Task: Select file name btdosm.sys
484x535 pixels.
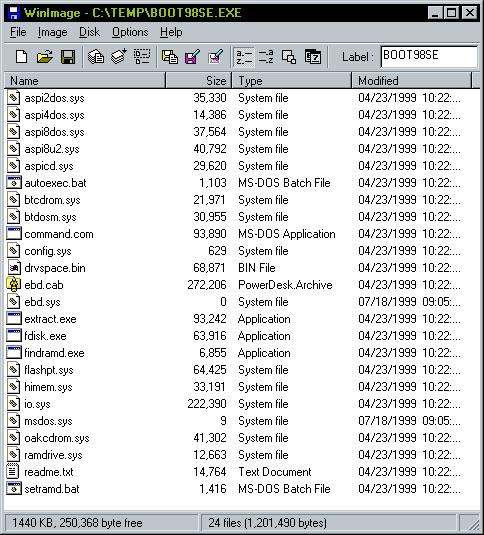Action: (50, 217)
